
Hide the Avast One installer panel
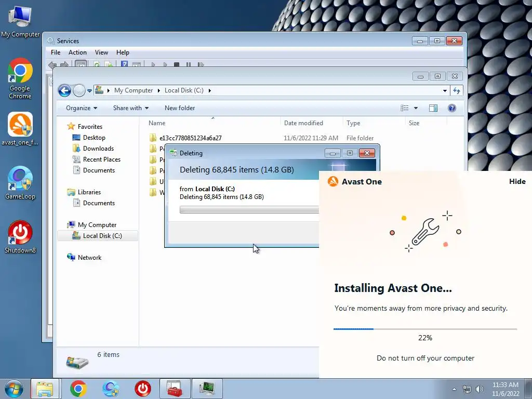pyautogui.click(x=517, y=181)
